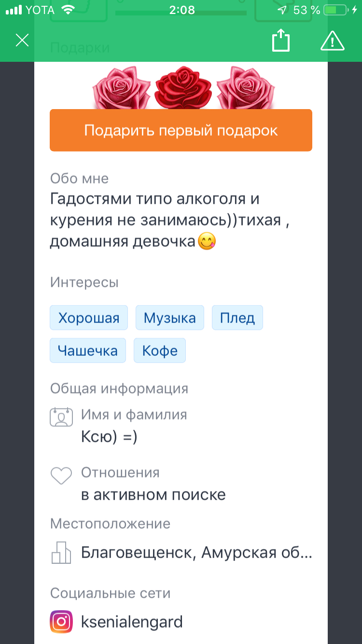Tap the Instagram icon under social networks
362x644 pixels.
(61, 621)
